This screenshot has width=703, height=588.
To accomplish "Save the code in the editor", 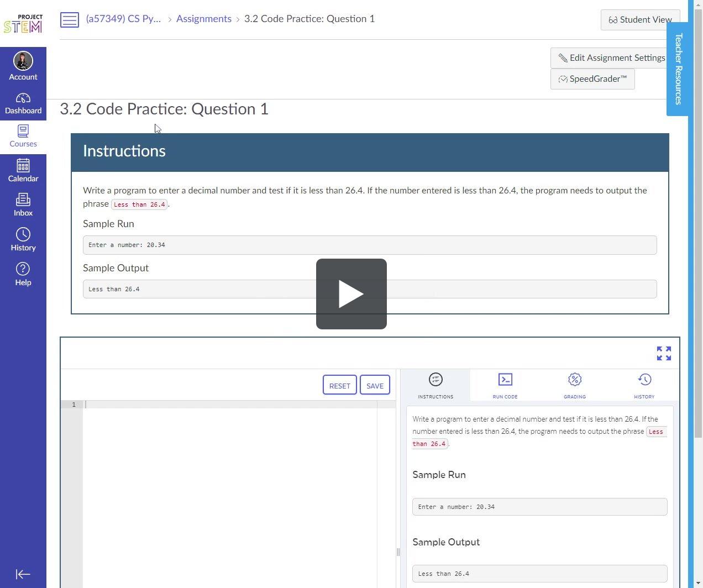I will 375,385.
